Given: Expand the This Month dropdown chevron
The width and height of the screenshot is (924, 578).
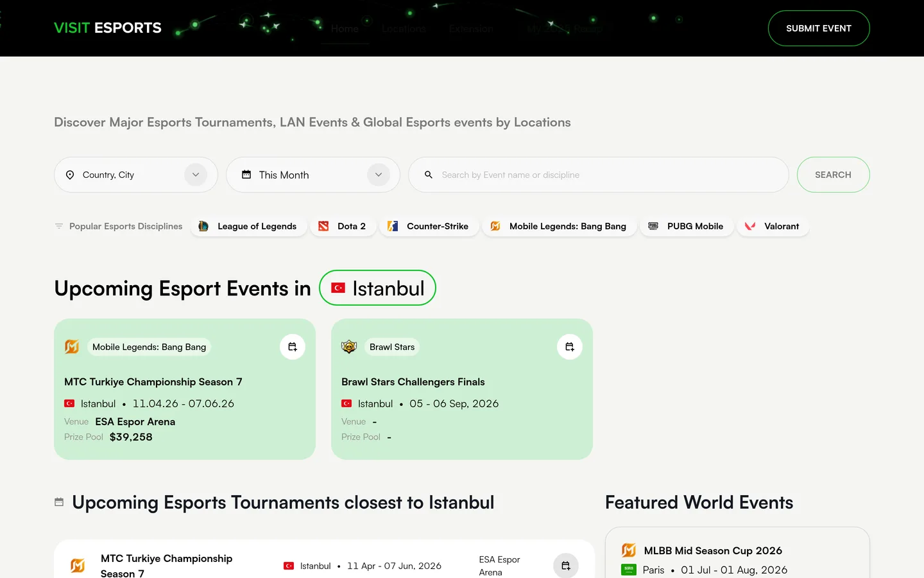Looking at the screenshot, I should point(379,175).
